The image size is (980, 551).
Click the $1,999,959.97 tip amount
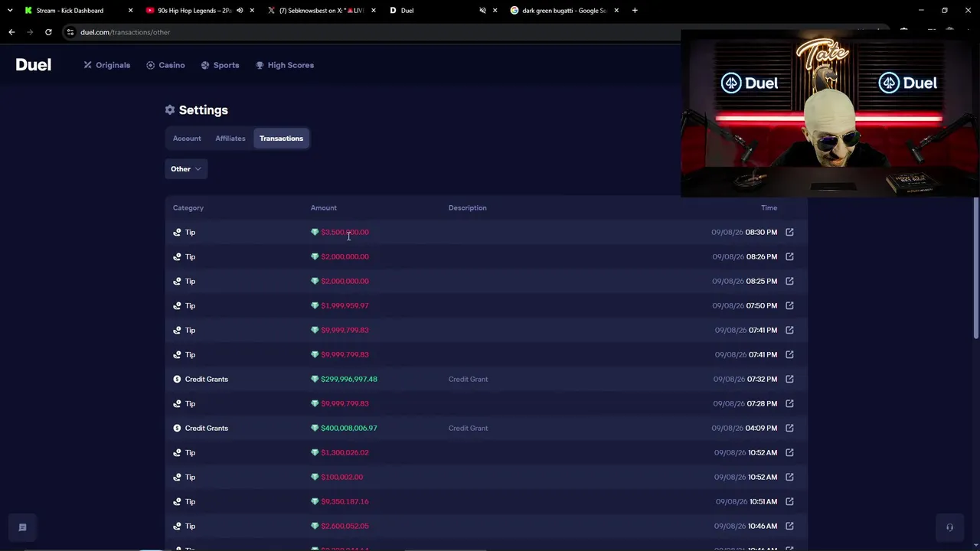click(x=345, y=305)
